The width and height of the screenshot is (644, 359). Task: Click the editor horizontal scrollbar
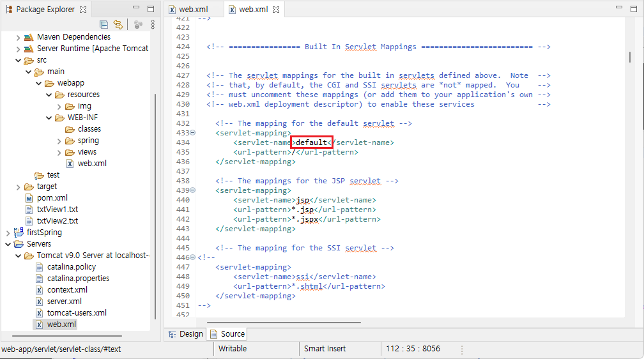(284, 323)
